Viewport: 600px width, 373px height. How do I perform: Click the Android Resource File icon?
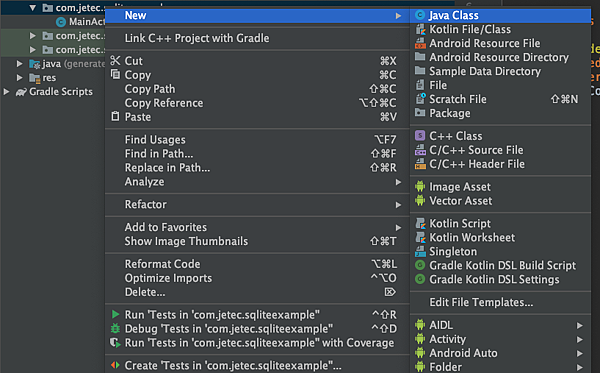pyautogui.click(x=420, y=43)
